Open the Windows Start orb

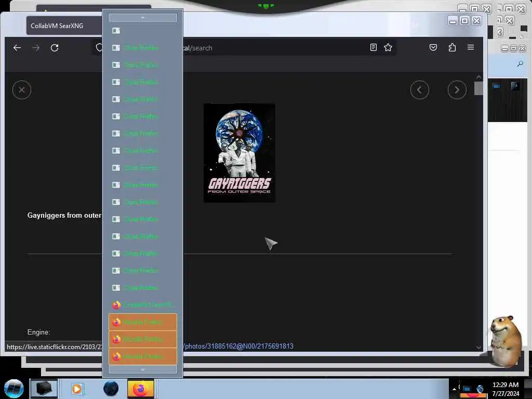point(14,389)
